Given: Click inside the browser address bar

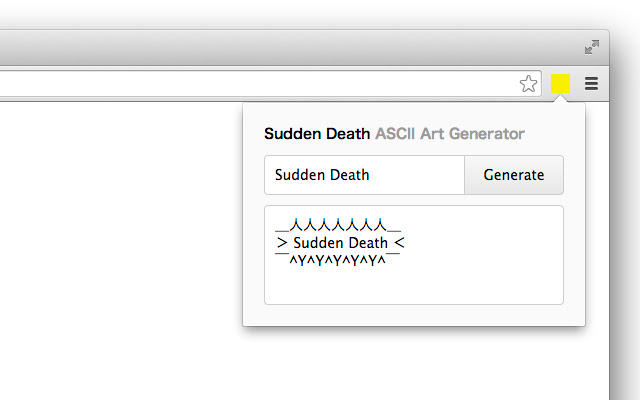Looking at the screenshot, I should (x=250, y=84).
